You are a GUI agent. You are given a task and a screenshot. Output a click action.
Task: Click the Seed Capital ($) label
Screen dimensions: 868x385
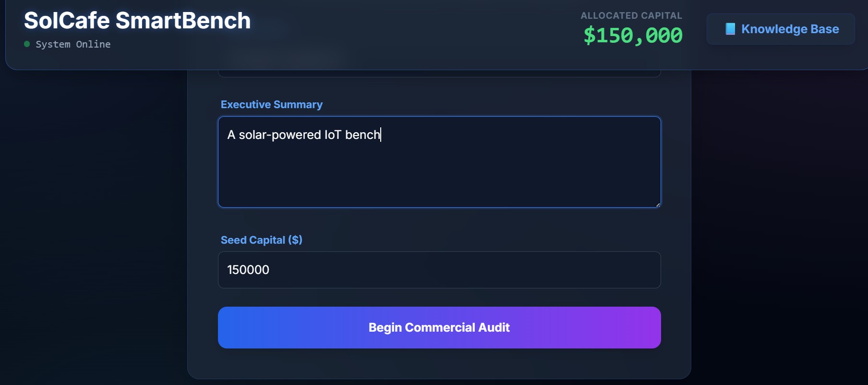(261, 240)
